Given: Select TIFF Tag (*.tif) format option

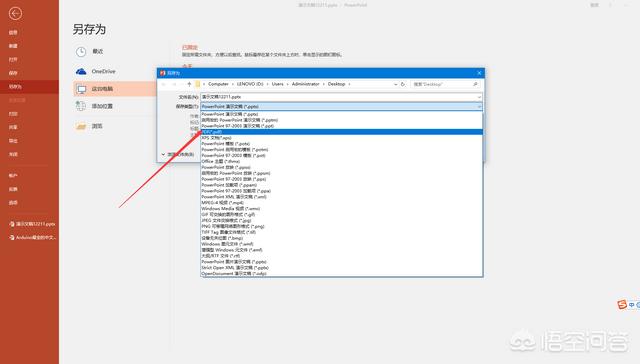Looking at the screenshot, I should point(342,232).
